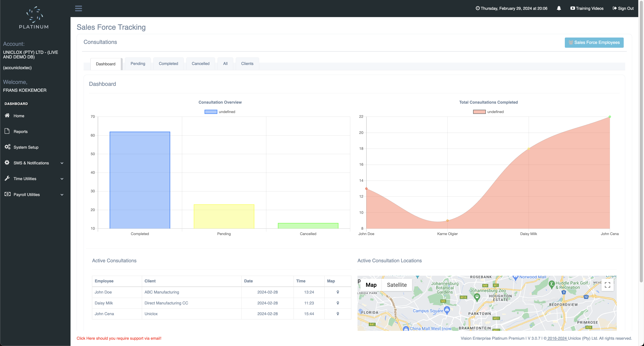Click the Time Utilities wrench icon
This screenshot has height=346, width=644.
point(7,178)
